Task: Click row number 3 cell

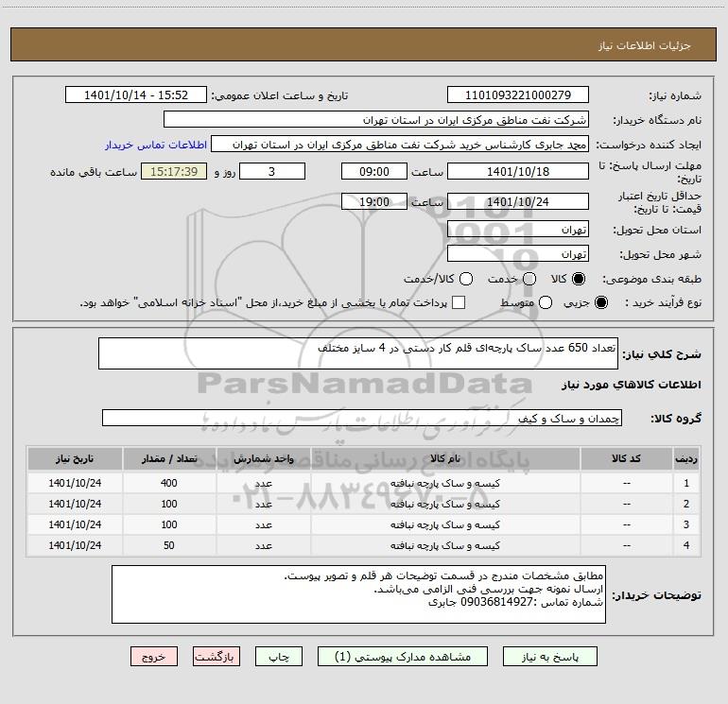Action: pos(686,524)
